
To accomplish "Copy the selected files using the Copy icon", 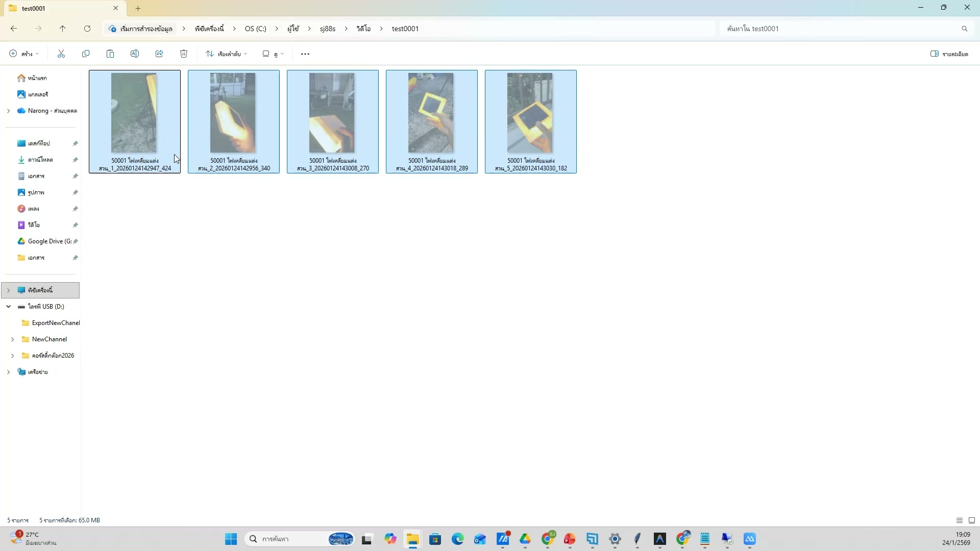I will pyautogui.click(x=86, y=54).
